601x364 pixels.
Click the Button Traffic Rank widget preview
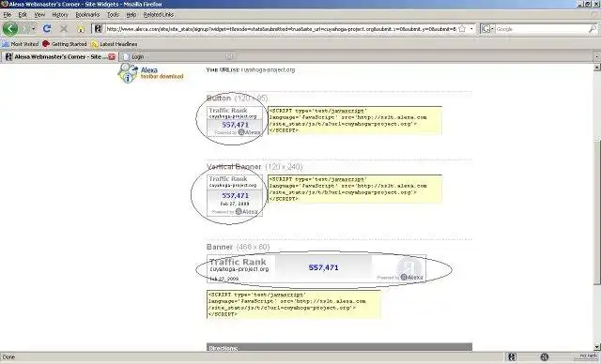click(x=235, y=121)
